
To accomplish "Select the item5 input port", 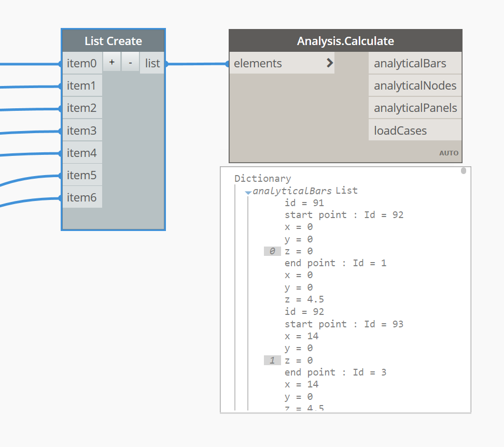I will point(82,175).
